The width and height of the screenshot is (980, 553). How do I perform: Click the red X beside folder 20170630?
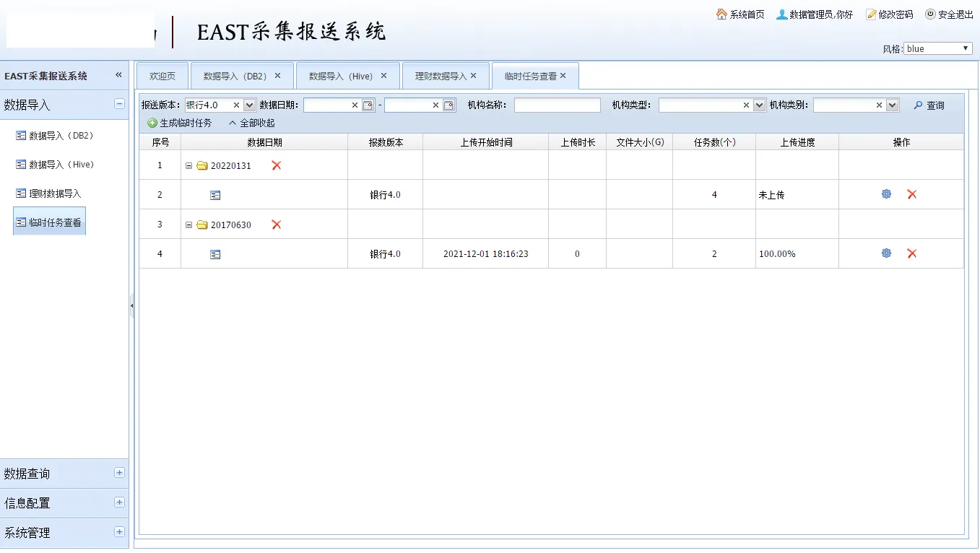(x=276, y=225)
